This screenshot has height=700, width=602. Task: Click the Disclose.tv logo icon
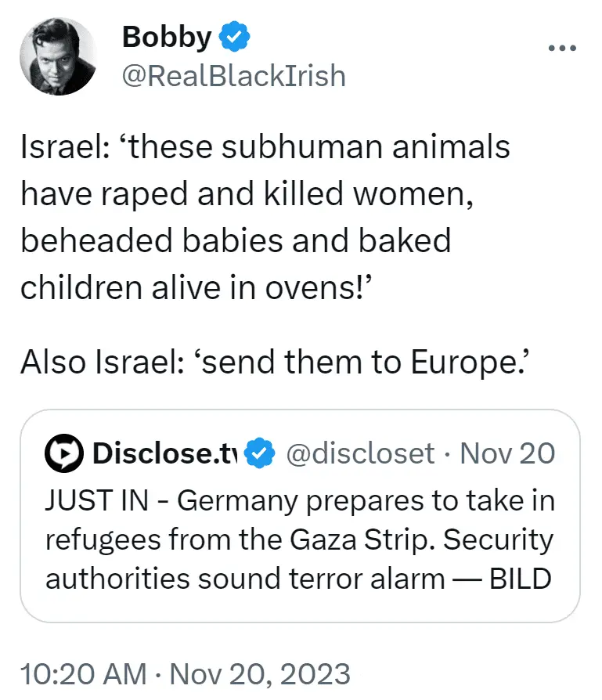pos(64,453)
